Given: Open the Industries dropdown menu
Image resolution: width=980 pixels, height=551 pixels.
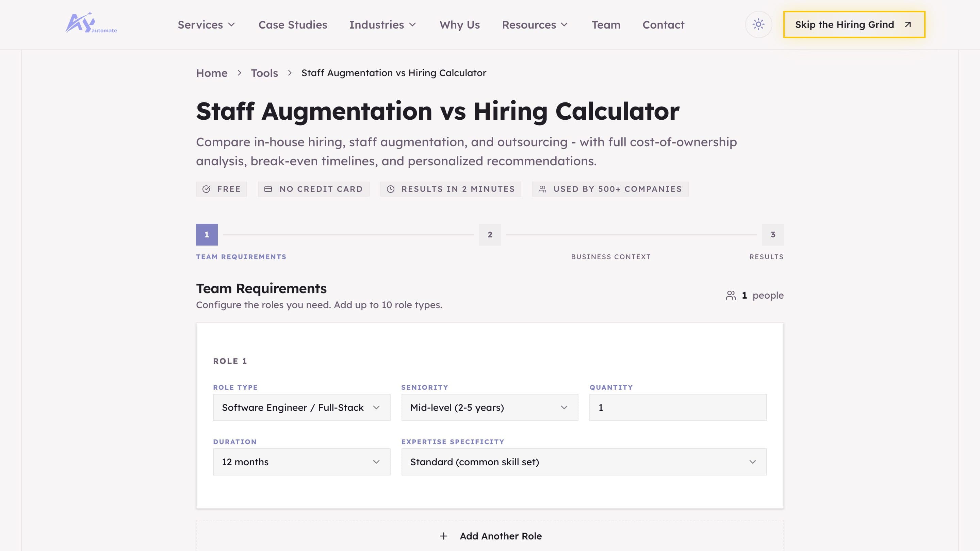Looking at the screenshot, I should click(x=383, y=25).
